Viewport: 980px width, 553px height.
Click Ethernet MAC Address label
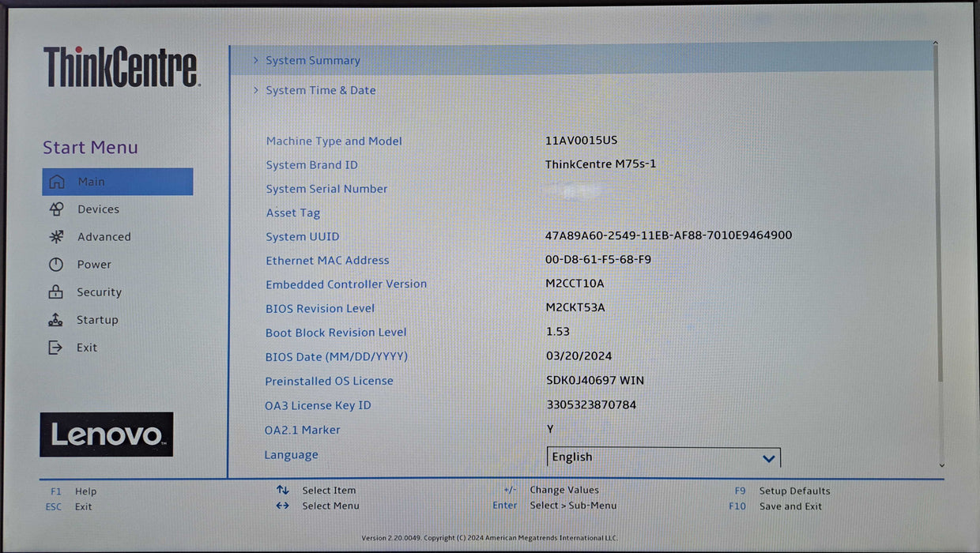coord(327,260)
